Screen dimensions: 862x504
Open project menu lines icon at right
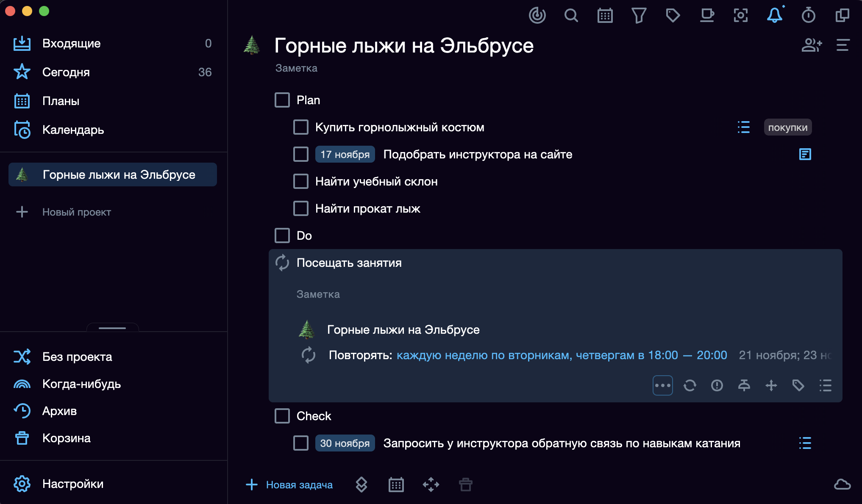tap(843, 45)
